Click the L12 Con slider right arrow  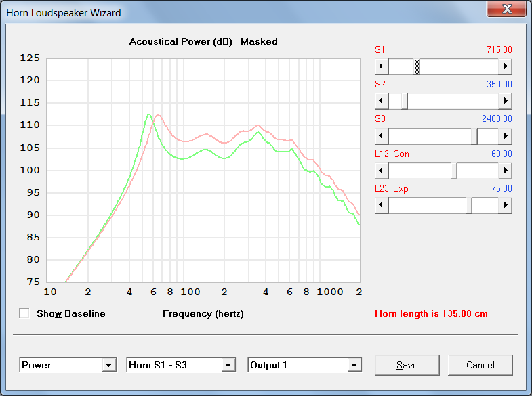505,171
